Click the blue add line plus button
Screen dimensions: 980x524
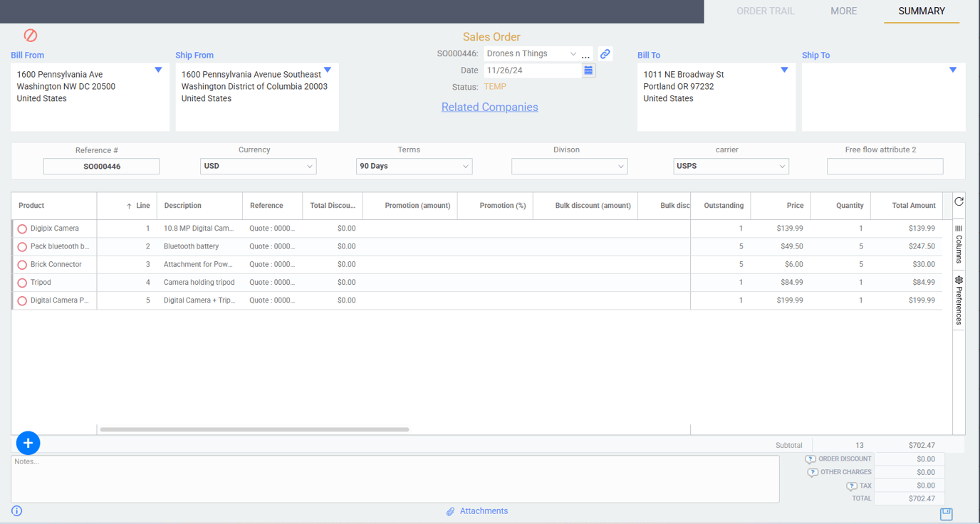(x=28, y=443)
